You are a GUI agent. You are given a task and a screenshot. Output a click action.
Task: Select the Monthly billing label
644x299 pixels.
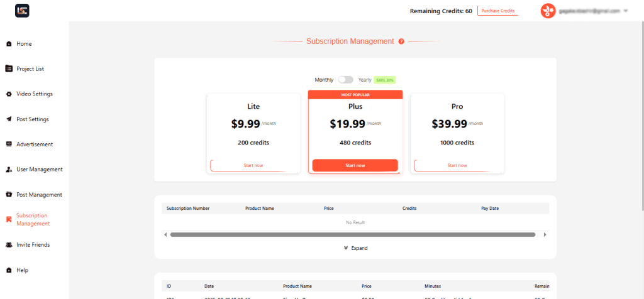324,80
